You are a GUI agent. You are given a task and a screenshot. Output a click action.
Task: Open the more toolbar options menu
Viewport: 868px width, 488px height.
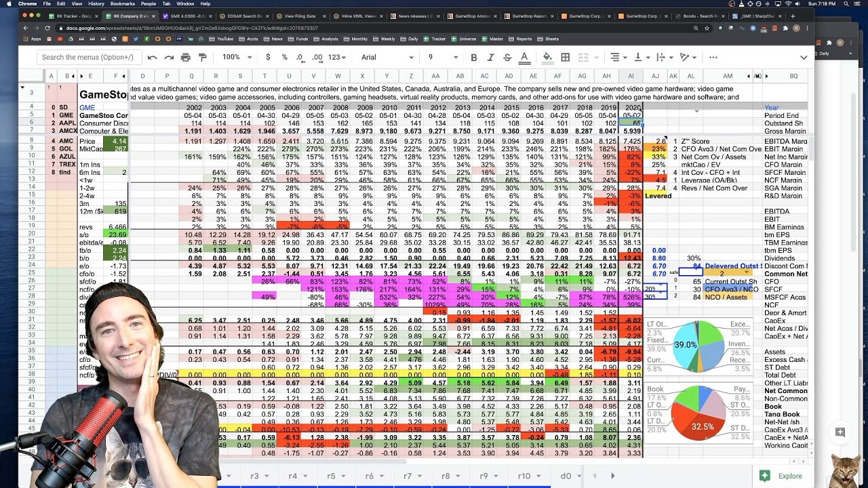tap(713, 58)
